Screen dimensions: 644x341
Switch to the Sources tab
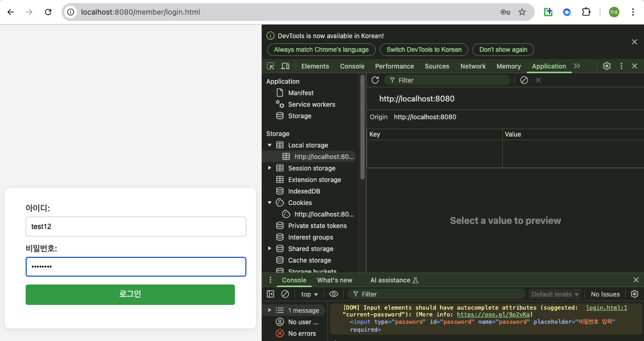coord(437,66)
